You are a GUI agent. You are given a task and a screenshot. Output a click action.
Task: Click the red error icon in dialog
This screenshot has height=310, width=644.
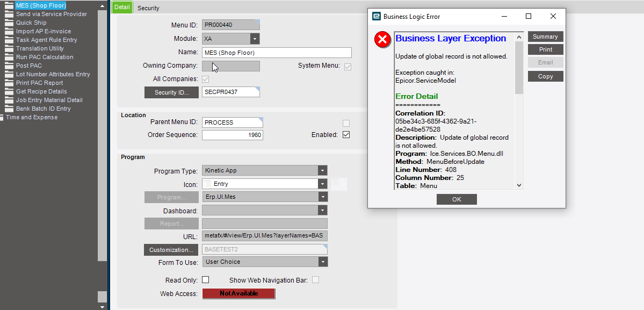[382, 40]
